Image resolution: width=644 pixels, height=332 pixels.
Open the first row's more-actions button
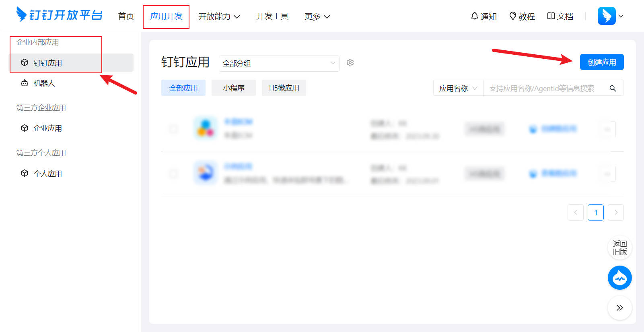pyautogui.click(x=608, y=129)
